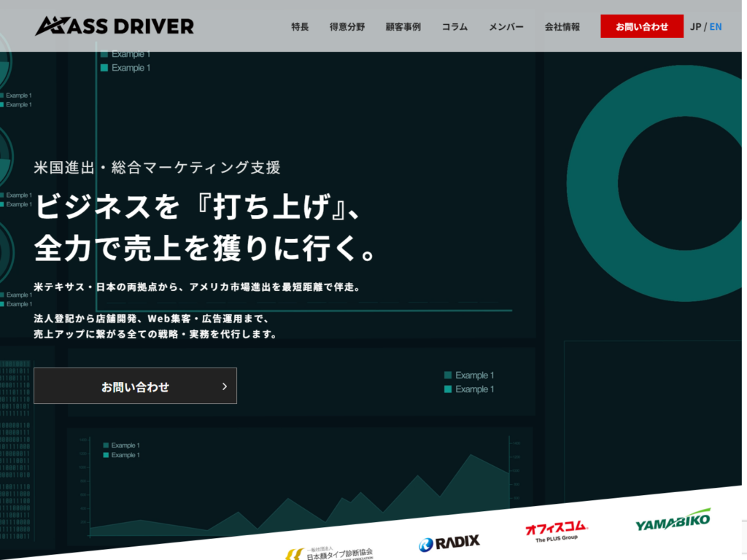Click the 米国進出・総合マーケティング支援 subtitle

pyautogui.click(x=157, y=167)
